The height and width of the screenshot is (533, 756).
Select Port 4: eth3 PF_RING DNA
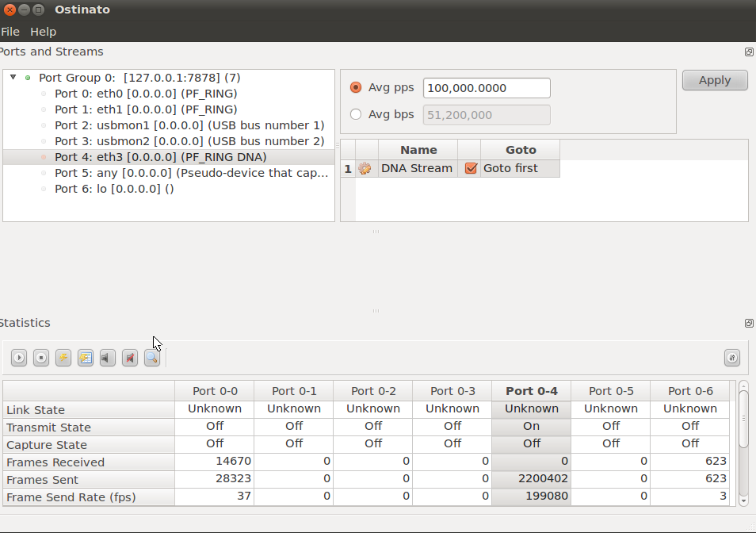pos(161,157)
